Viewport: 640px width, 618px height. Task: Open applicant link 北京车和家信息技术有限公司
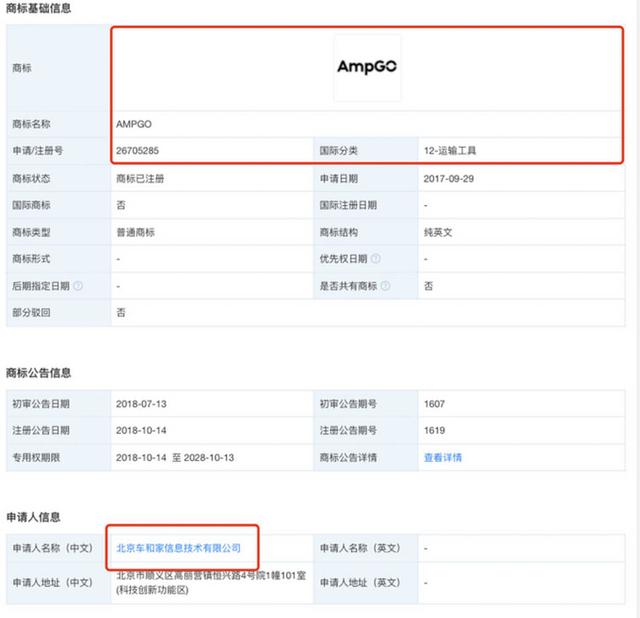click(x=178, y=548)
